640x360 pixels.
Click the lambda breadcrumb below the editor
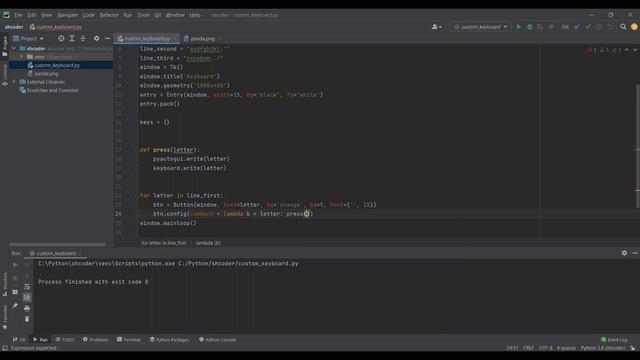pyautogui.click(x=208, y=243)
